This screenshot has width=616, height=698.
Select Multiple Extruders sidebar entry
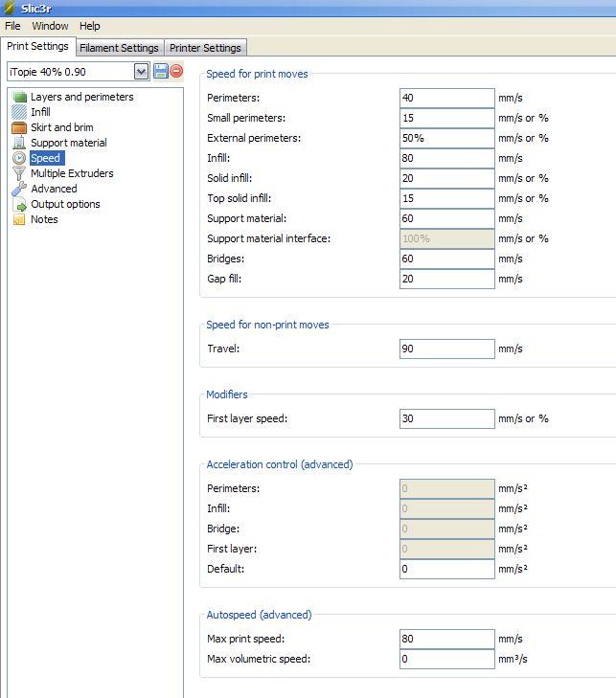click(72, 173)
